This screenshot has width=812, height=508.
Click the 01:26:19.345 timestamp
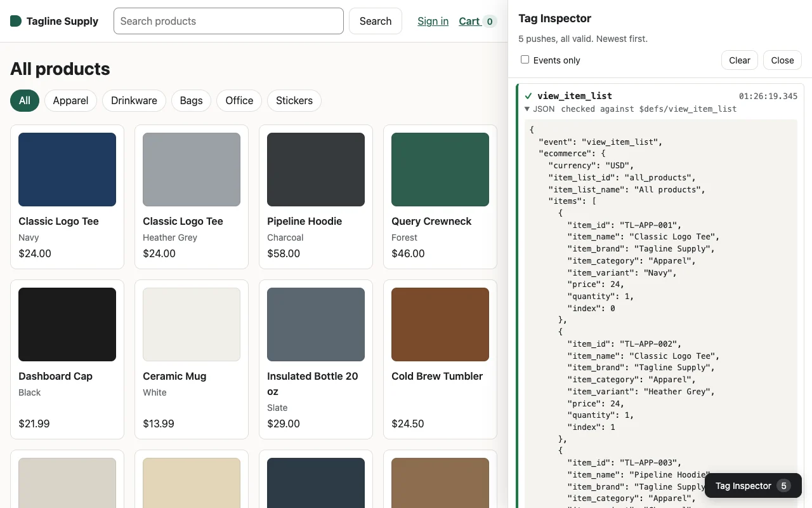pyautogui.click(x=768, y=97)
